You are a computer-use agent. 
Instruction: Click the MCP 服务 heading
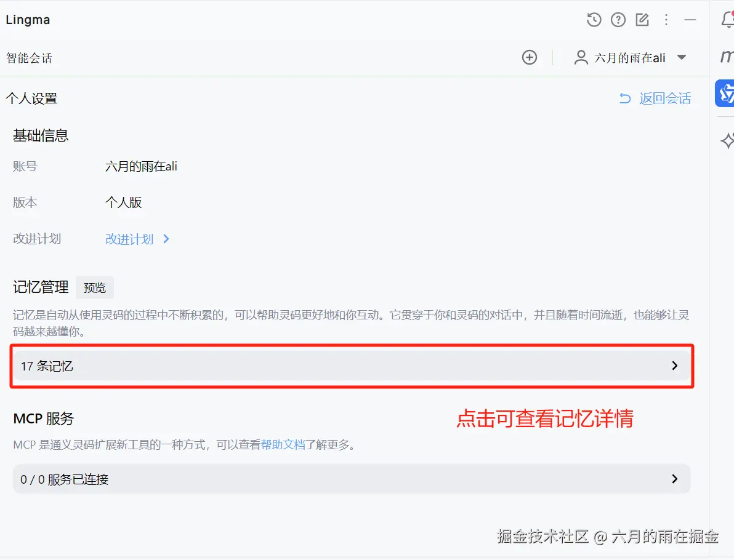pos(44,418)
